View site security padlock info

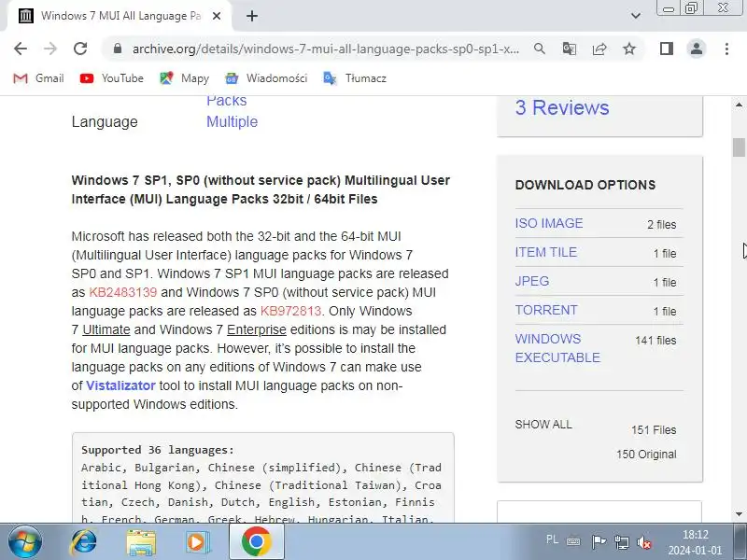click(x=118, y=49)
